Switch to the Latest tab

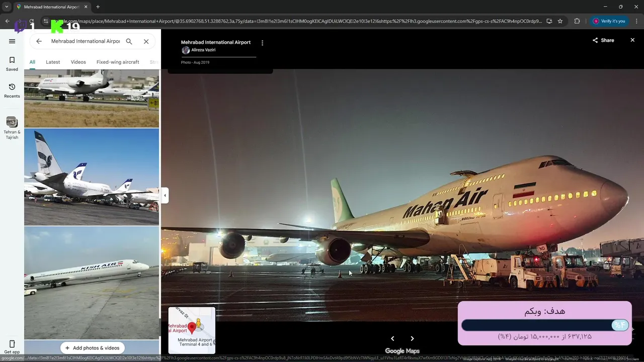point(53,62)
